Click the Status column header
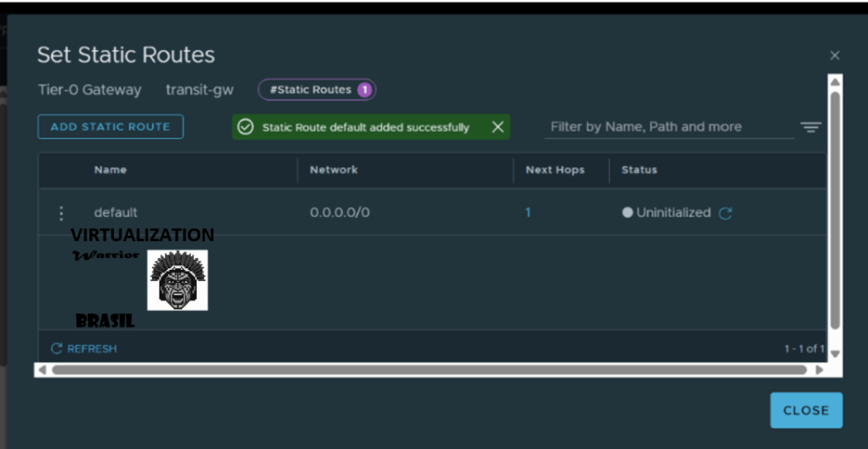 [x=639, y=170]
